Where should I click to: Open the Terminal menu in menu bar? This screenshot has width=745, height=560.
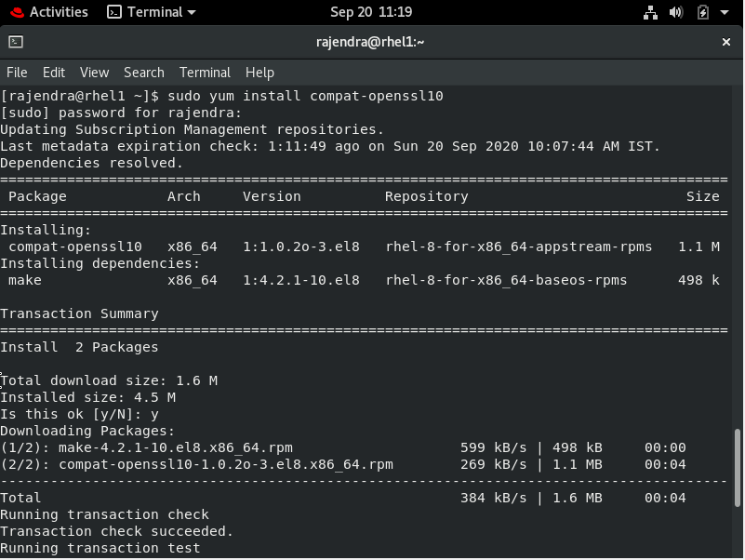205,72
